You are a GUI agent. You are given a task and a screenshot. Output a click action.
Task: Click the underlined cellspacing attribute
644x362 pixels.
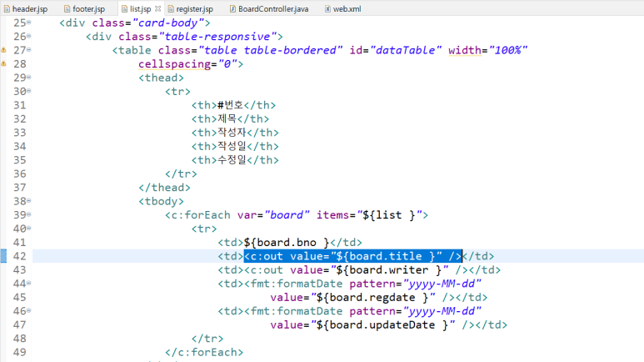click(x=175, y=63)
